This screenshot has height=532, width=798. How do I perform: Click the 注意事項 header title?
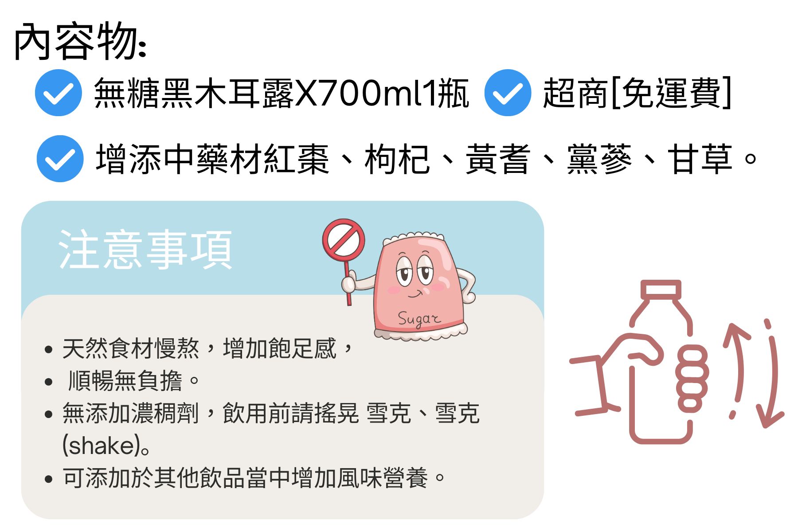pyautogui.click(x=145, y=249)
